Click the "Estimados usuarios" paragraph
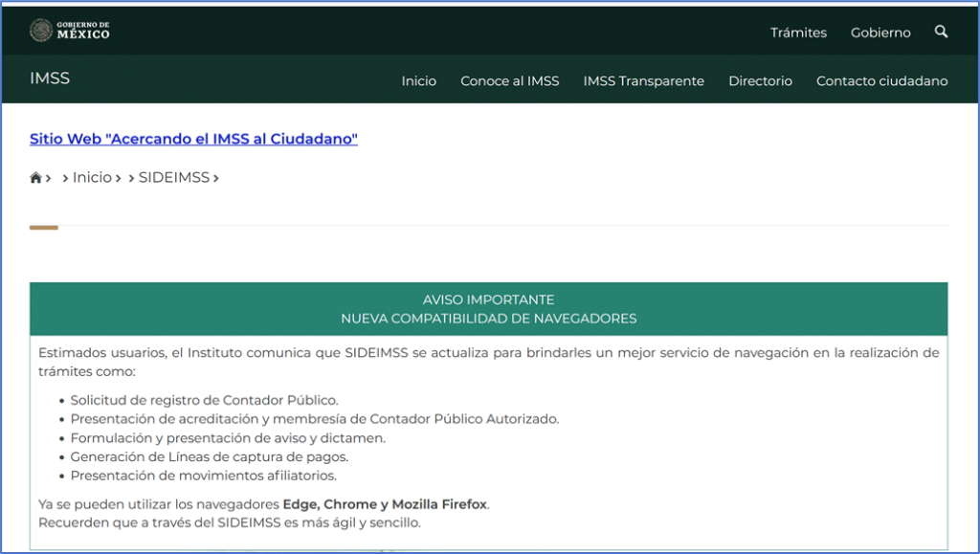This screenshot has width=980, height=554. [x=488, y=363]
